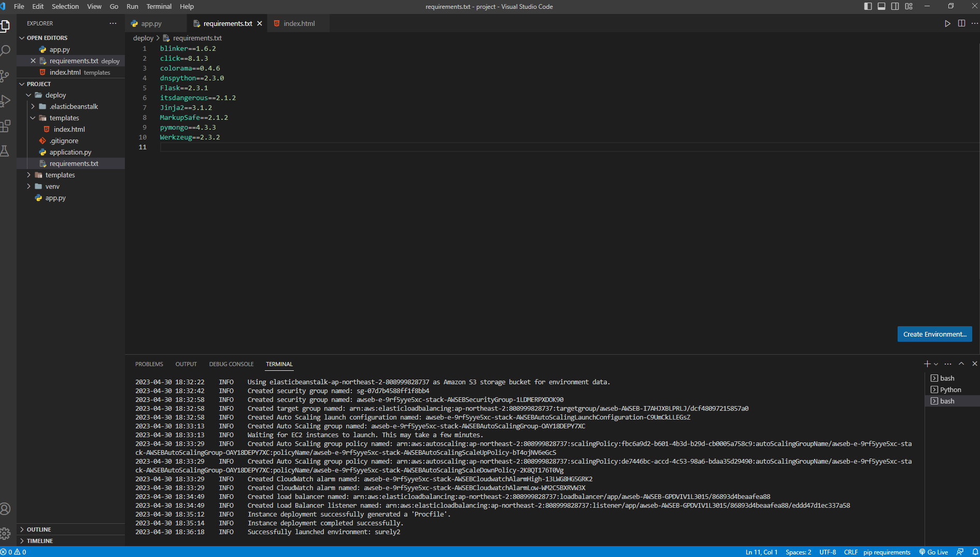Open the terminal panel More Actions ellipsis

pyautogui.click(x=948, y=364)
